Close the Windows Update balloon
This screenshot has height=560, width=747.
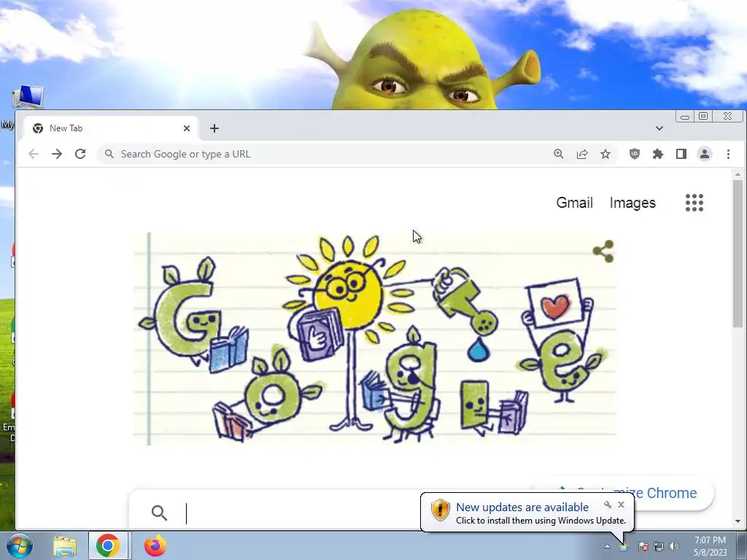coord(621,505)
